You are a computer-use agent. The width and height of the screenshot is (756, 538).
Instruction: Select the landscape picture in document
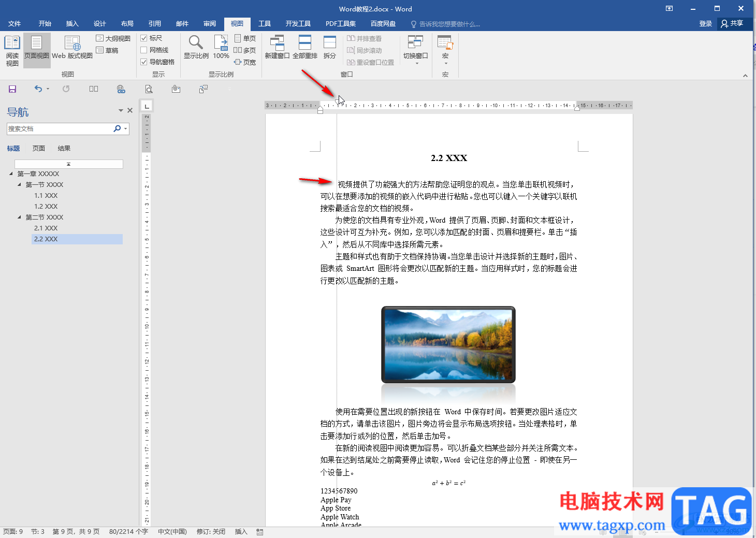click(448, 345)
